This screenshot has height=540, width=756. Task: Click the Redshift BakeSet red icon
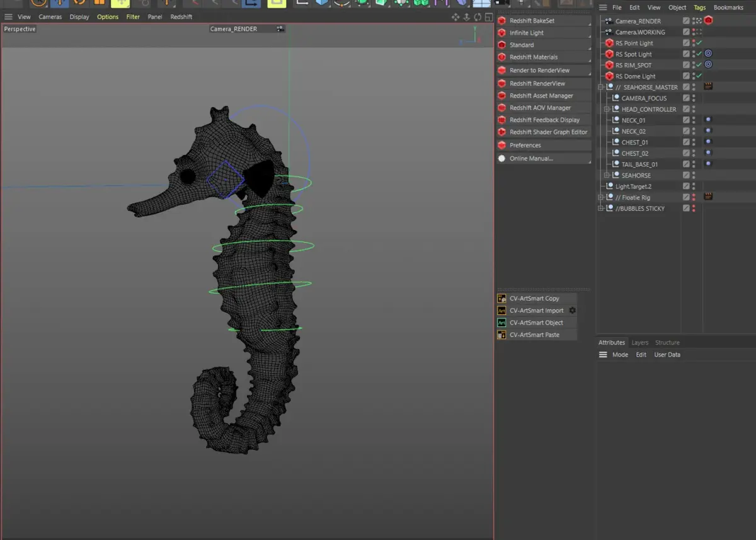click(x=502, y=21)
